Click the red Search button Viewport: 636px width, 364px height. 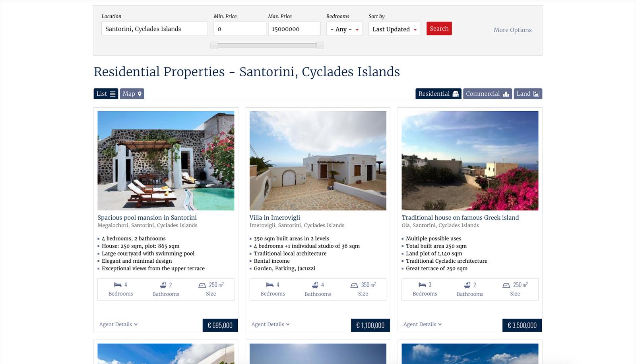439,29
